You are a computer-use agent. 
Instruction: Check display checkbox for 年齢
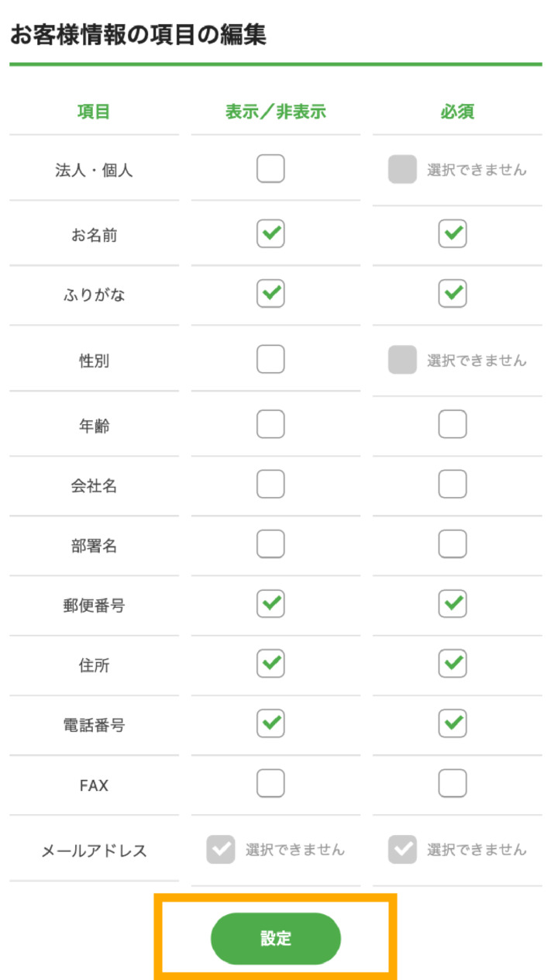click(270, 424)
